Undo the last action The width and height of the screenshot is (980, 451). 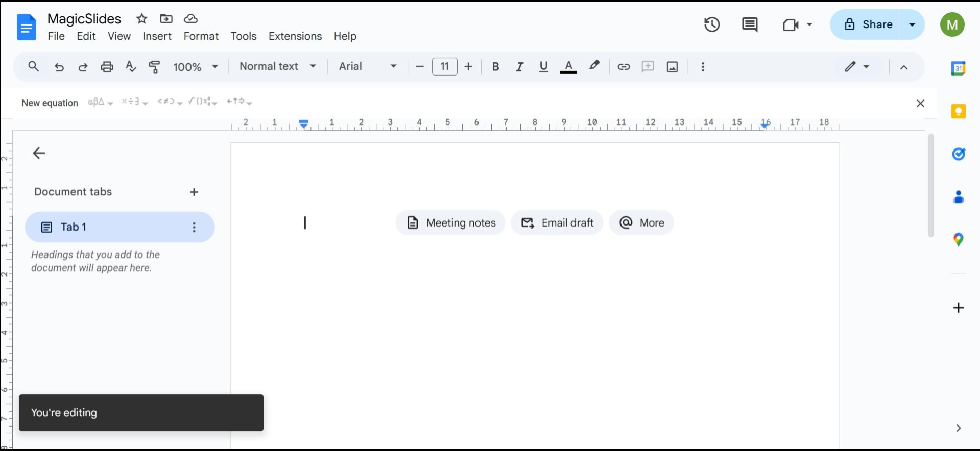tap(59, 67)
